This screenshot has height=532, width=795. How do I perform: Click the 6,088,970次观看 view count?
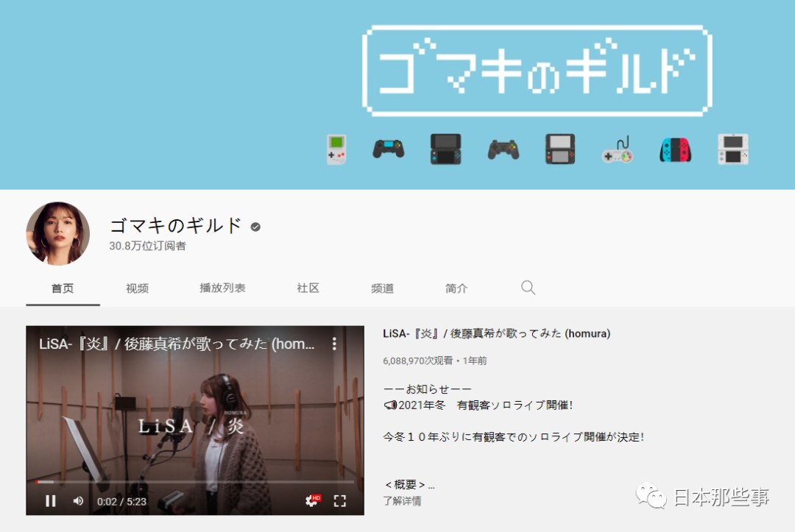tap(418, 361)
